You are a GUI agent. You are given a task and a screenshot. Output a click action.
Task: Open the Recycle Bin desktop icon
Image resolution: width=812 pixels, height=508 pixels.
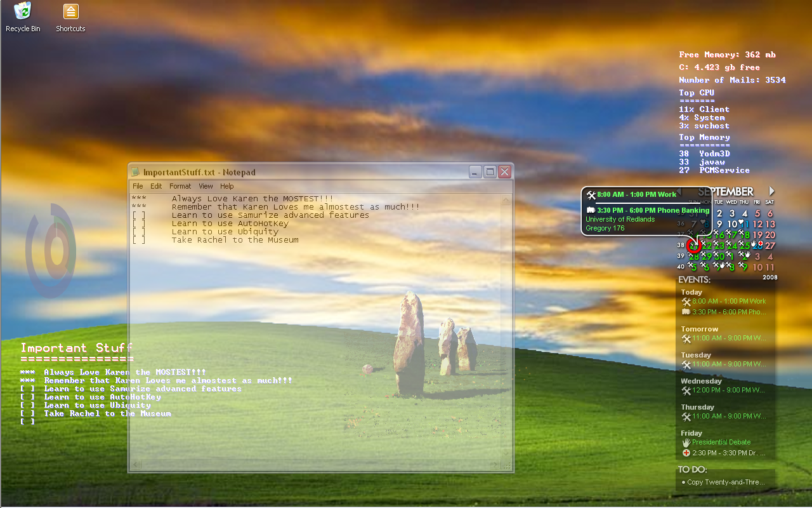coord(23,17)
